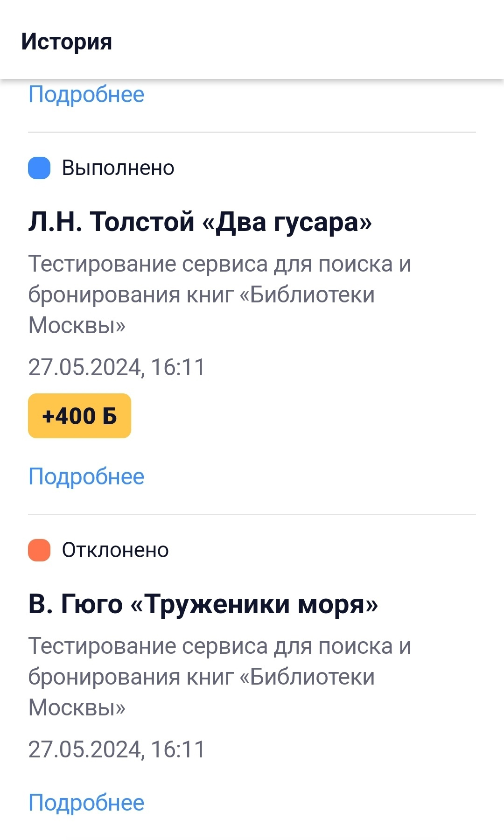Tap the +400 Б reward badge

point(79,416)
